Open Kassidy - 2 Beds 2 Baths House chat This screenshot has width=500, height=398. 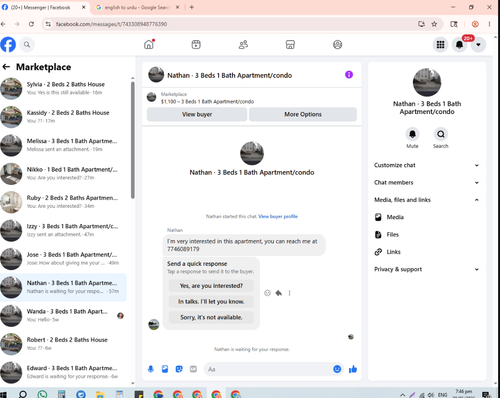63,117
